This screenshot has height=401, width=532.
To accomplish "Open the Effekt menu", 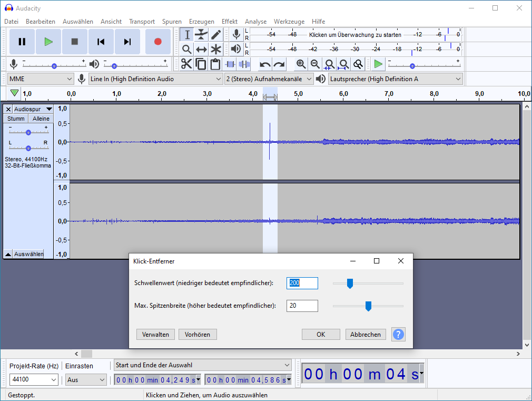I will click(229, 22).
